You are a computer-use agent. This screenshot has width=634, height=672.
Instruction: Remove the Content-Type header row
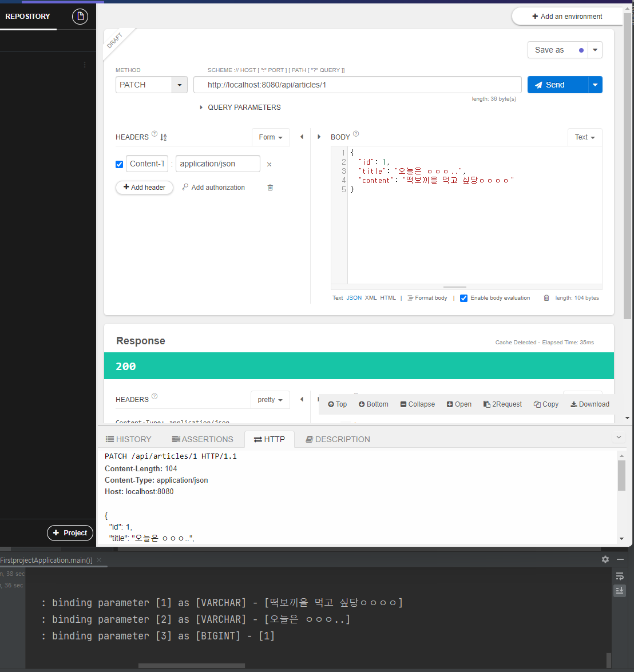pyautogui.click(x=269, y=164)
